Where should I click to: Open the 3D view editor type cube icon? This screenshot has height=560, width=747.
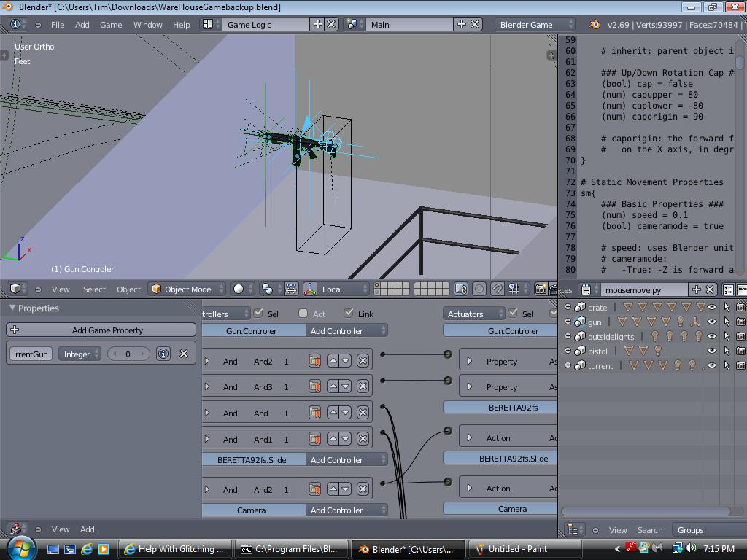tap(18, 289)
